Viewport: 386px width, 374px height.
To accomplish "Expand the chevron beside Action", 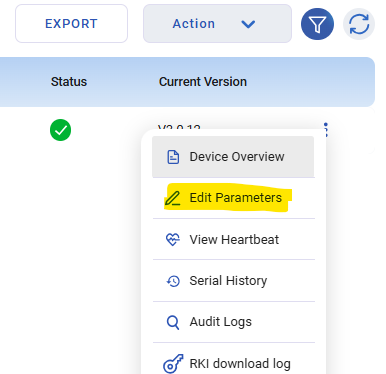I will [248, 24].
